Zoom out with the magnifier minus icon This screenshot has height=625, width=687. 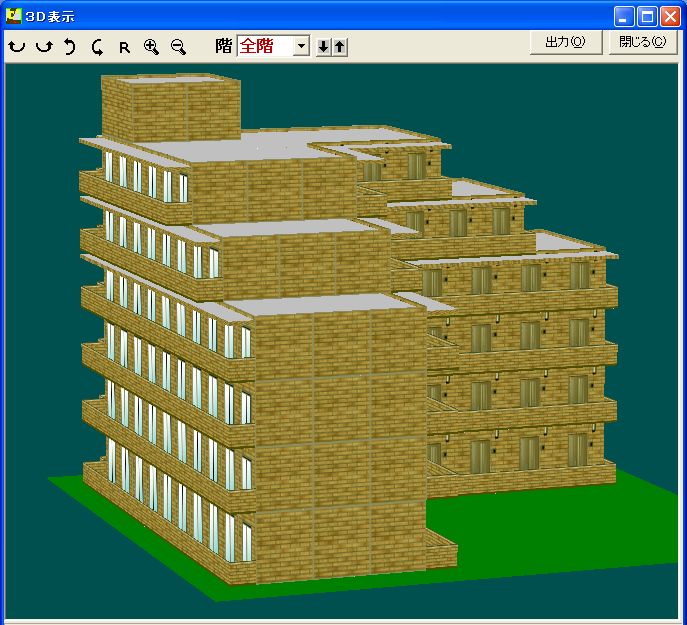pos(178,47)
